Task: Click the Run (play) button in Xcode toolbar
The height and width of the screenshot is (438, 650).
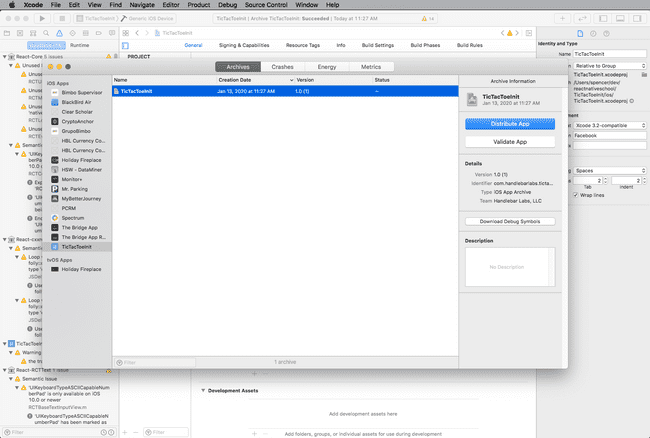Action: pos(42,18)
